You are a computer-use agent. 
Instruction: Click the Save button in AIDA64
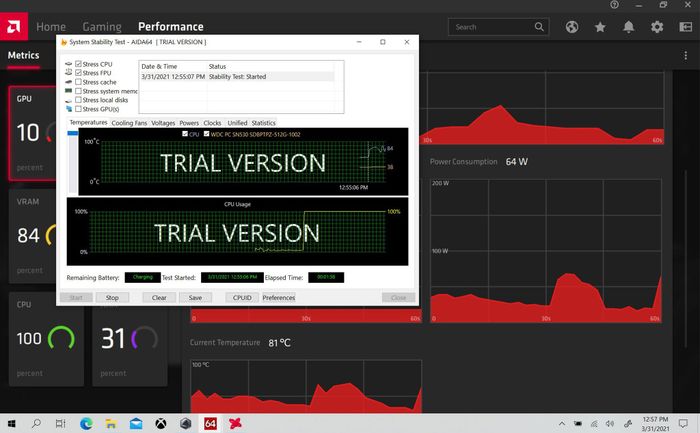[x=195, y=297]
